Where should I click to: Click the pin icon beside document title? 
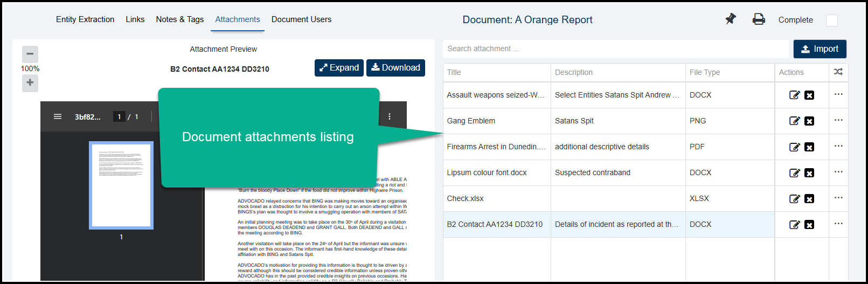pyautogui.click(x=730, y=19)
